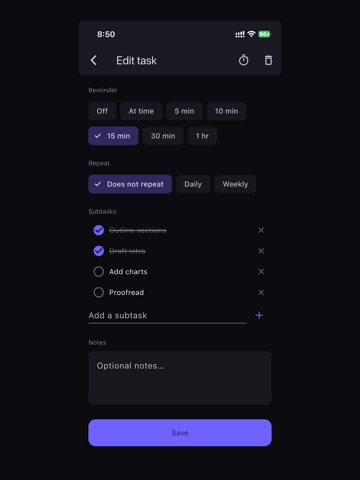Tap the plus icon to add subtask

[259, 315]
